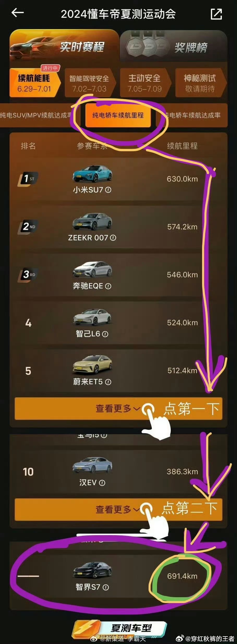Image resolution: width=237 pixels, height=644 pixels.
Task: Tap info icon beside 汉EV
Action: tap(102, 483)
